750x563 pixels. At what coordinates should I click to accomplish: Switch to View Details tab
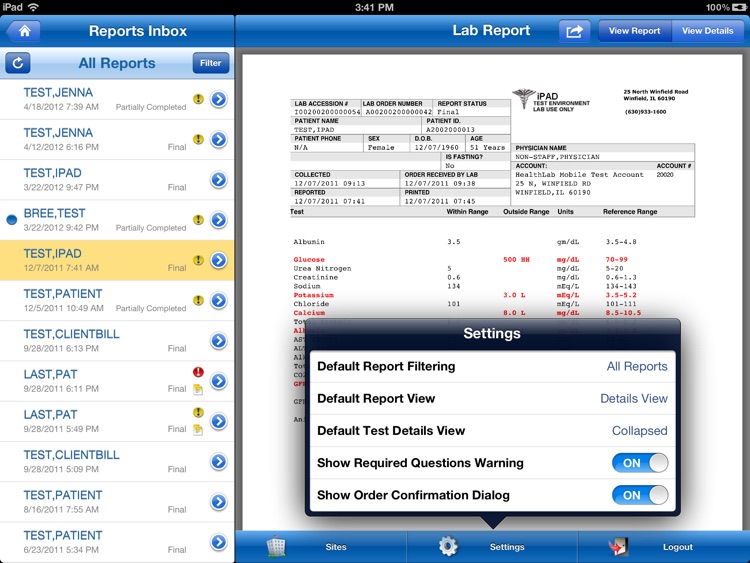point(708,31)
